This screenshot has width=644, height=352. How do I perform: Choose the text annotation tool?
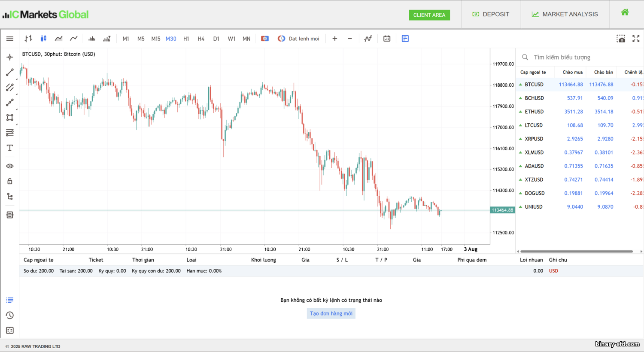click(10, 148)
